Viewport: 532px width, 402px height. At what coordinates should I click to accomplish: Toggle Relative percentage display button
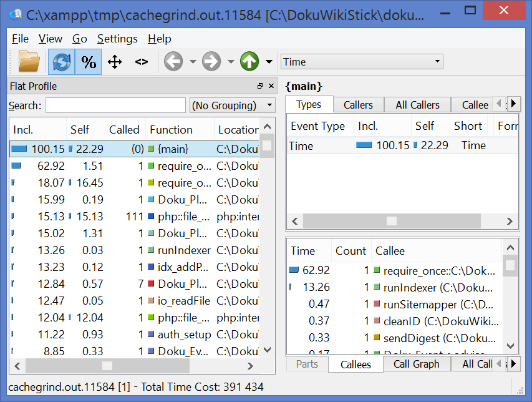(89, 62)
